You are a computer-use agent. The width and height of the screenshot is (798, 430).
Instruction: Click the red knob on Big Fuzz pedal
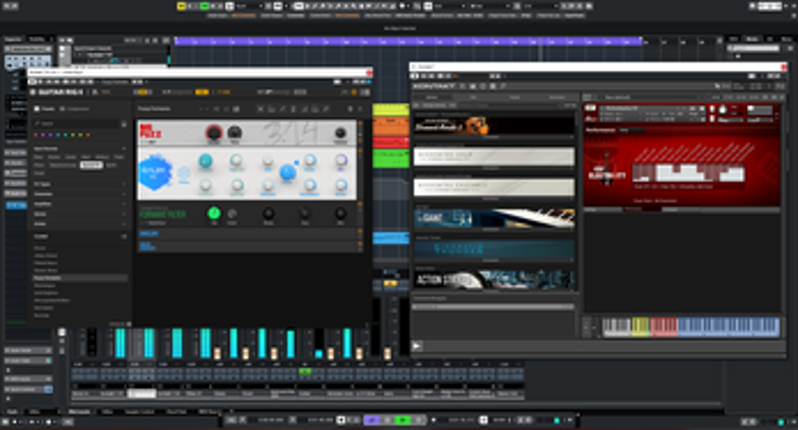[x=214, y=133]
